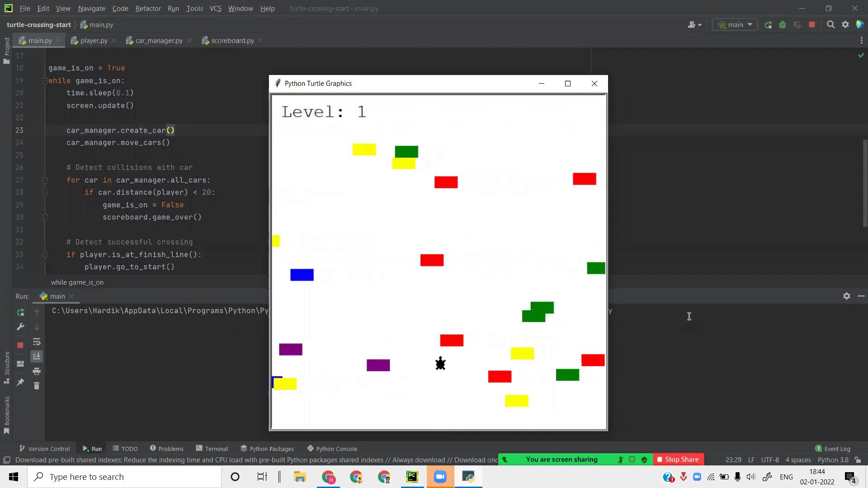The image size is (868, 488).
Task: Open IDE settings gear in top toolbar
Action: [x=845, y=25]
